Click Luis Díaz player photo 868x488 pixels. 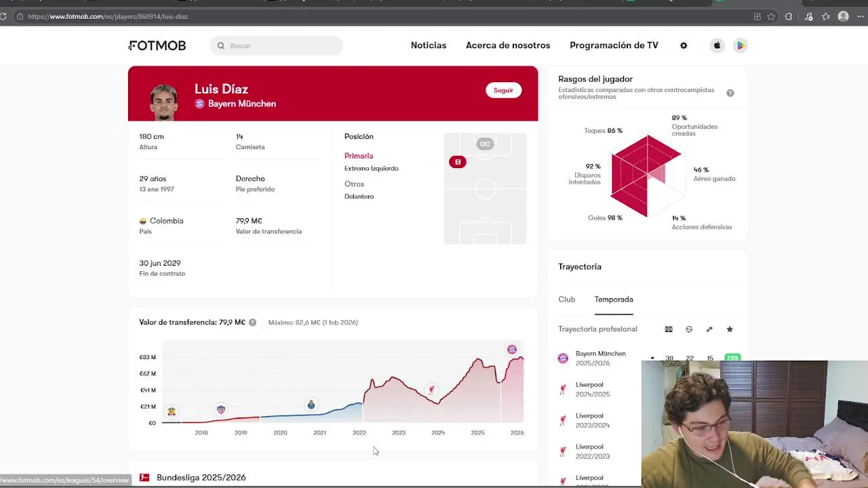point(163,102)
